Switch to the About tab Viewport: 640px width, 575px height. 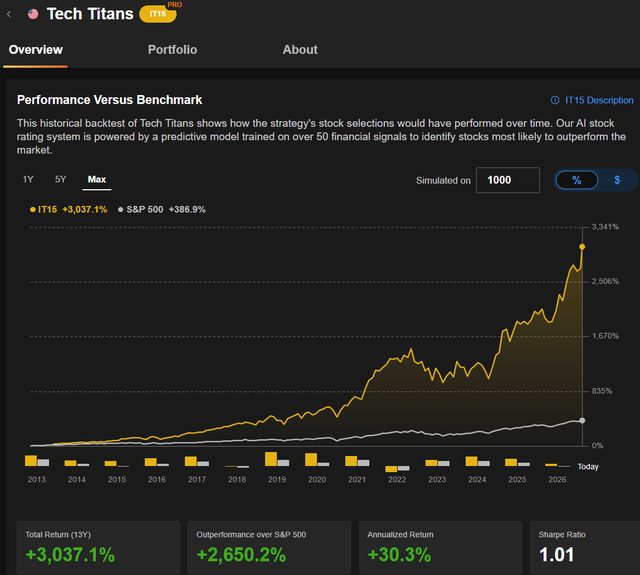coord(300,50)
